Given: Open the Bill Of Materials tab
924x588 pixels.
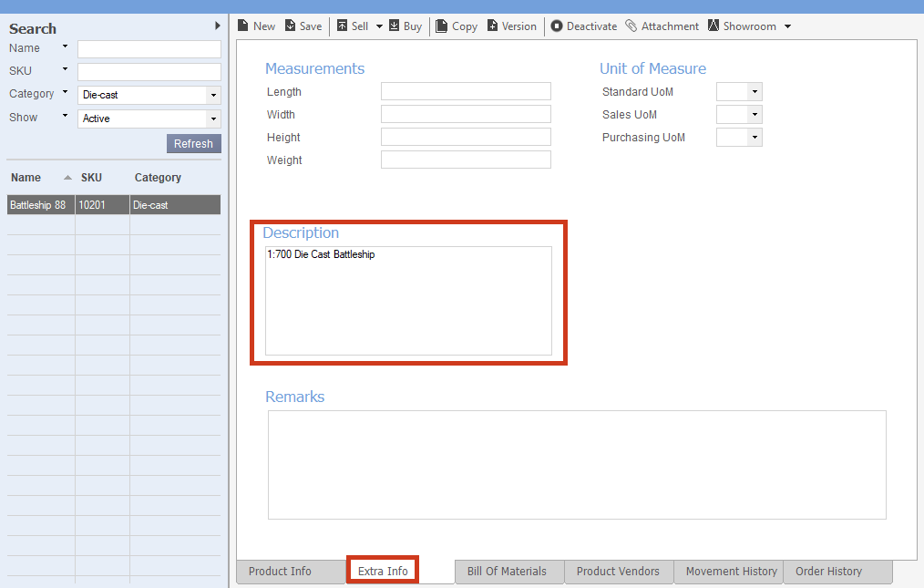Looking at the screenshot, I should [x=509, y=571].
